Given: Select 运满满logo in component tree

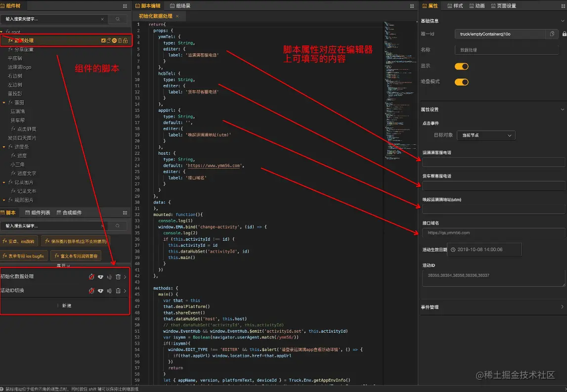Looking at the screenshot, I should pos(20,67).
